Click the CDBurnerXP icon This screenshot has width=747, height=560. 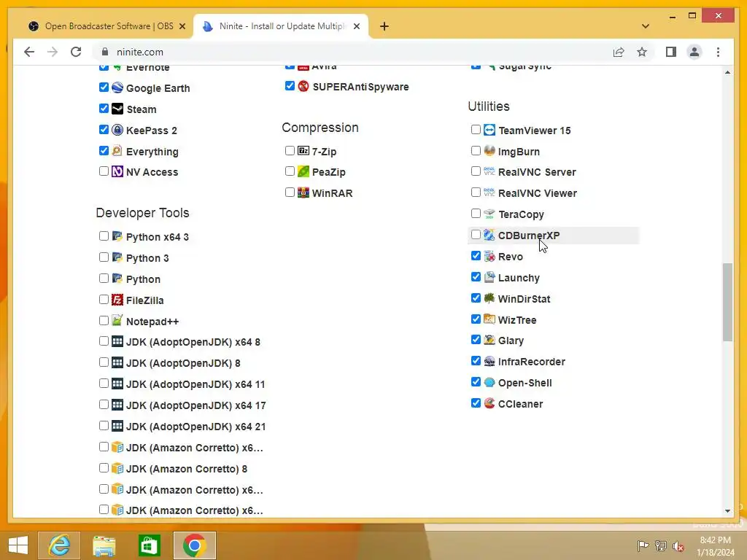pos(489,235)
